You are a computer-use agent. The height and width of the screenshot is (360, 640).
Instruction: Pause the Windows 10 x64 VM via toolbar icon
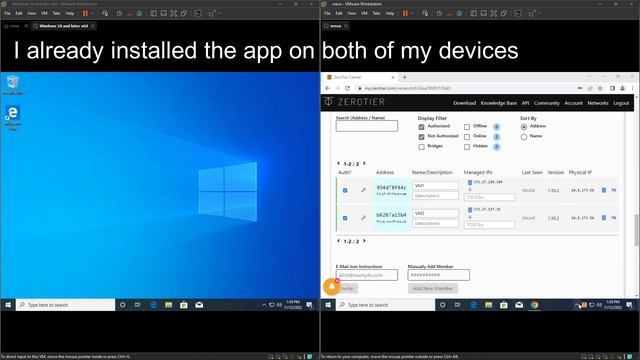point(85,13)
